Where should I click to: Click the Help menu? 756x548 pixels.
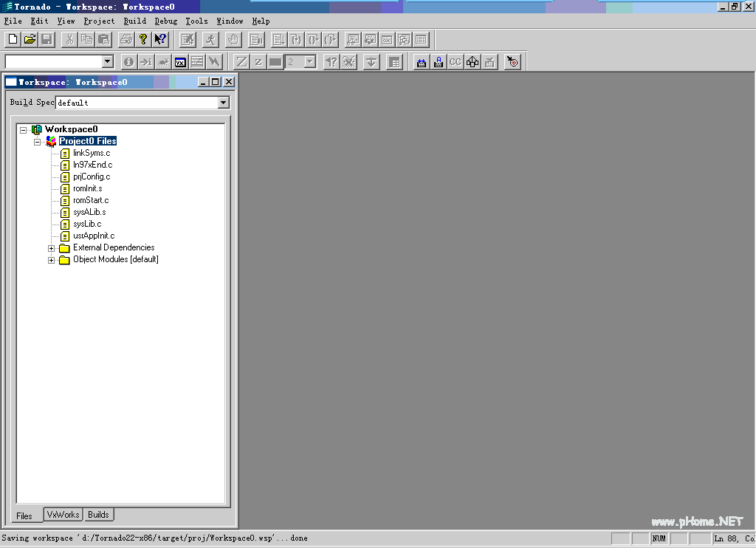[x=261, y=21]
